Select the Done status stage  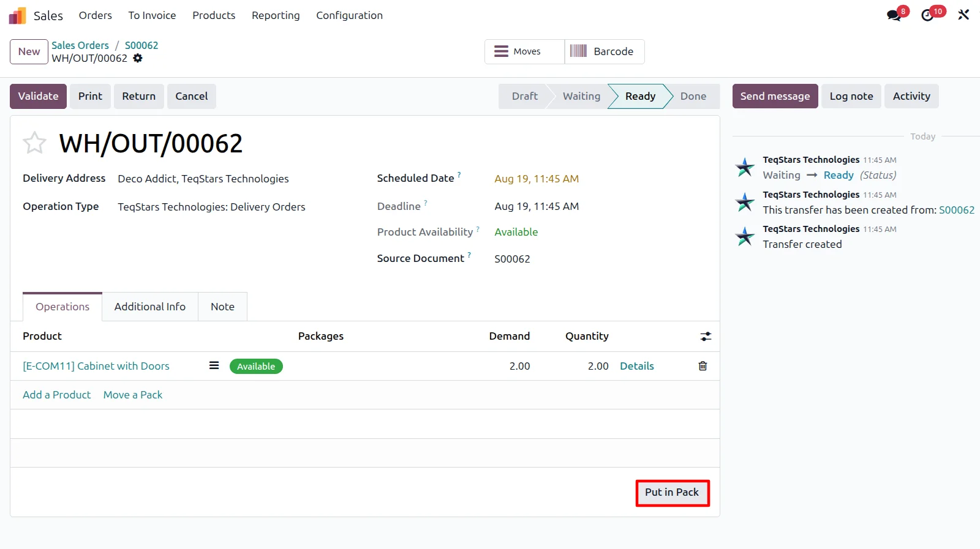tap(693, 96)
